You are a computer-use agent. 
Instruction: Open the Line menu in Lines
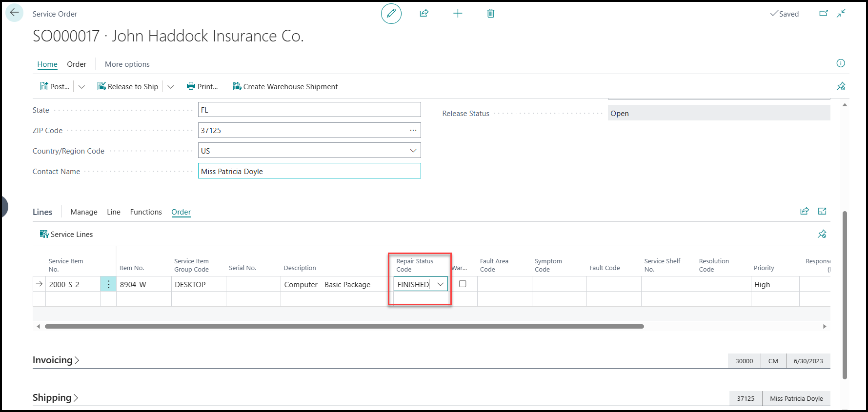114,212
